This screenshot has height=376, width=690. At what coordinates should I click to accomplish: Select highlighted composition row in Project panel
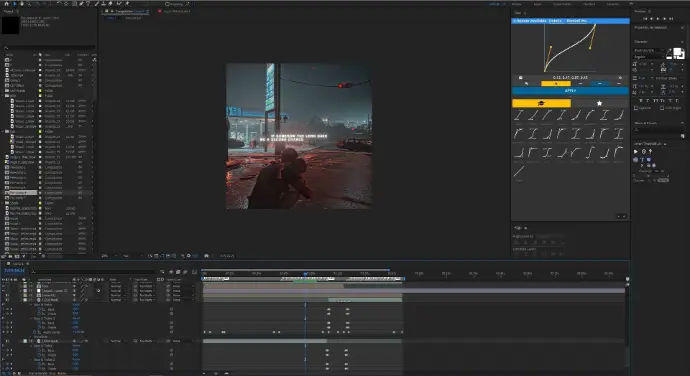(x=48, y=193)
